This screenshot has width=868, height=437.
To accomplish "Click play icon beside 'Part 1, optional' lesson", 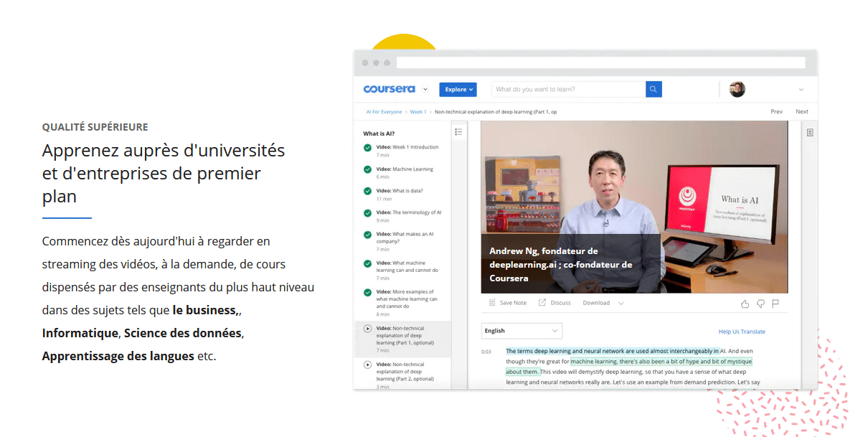I will (367, 329).
